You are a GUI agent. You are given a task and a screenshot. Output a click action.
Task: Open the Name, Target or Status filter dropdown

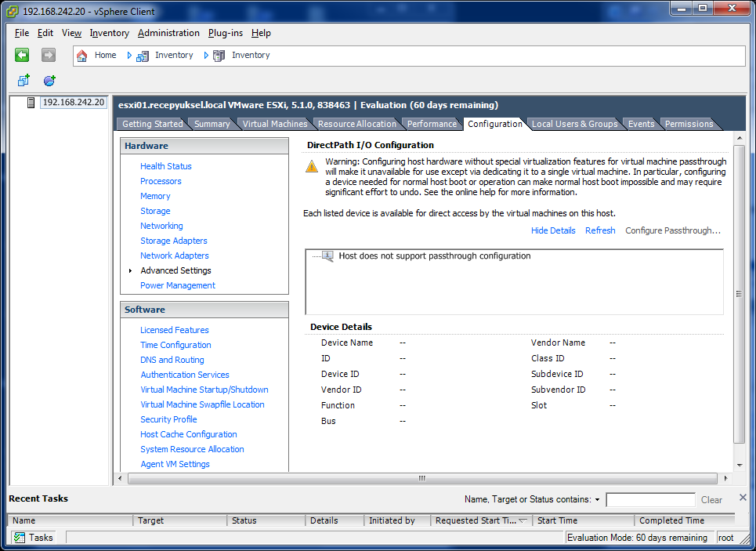point(598,500)
